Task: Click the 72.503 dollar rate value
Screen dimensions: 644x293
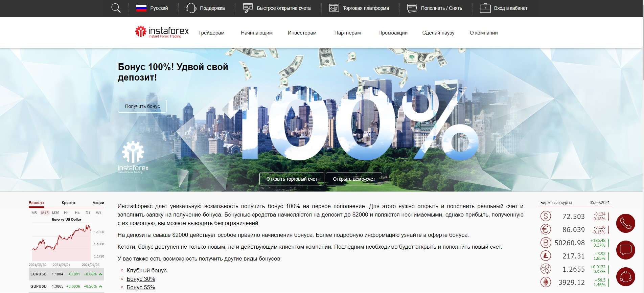Action: point(574,217)
